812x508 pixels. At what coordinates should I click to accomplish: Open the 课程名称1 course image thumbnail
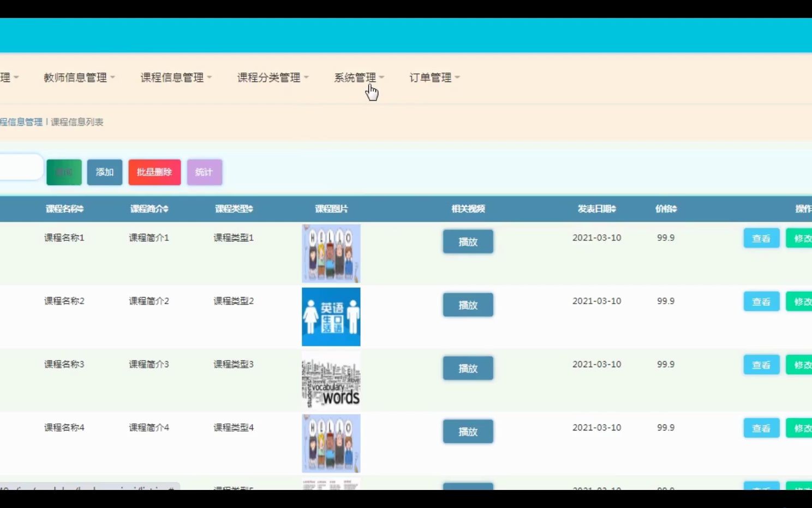pyautogui.click(x=331, y=253)
